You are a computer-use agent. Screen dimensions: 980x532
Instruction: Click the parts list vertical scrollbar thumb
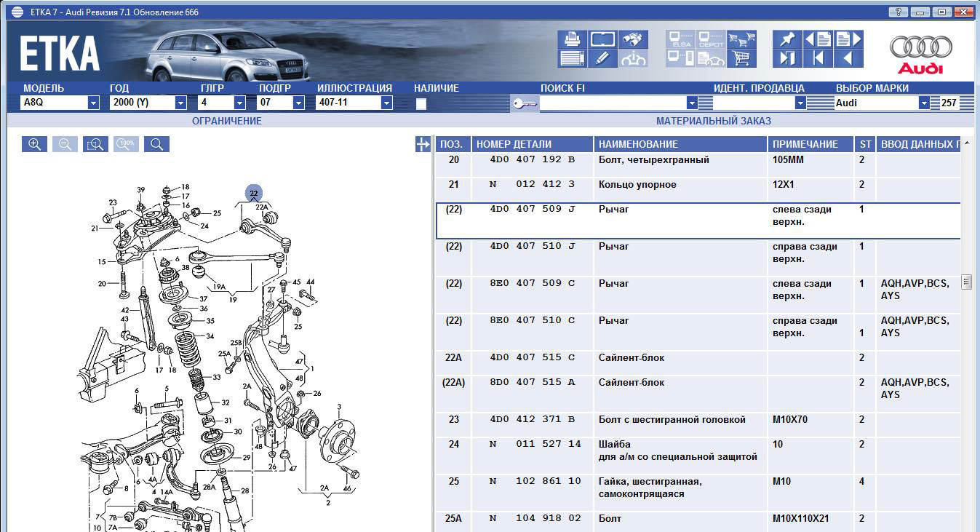966,282
